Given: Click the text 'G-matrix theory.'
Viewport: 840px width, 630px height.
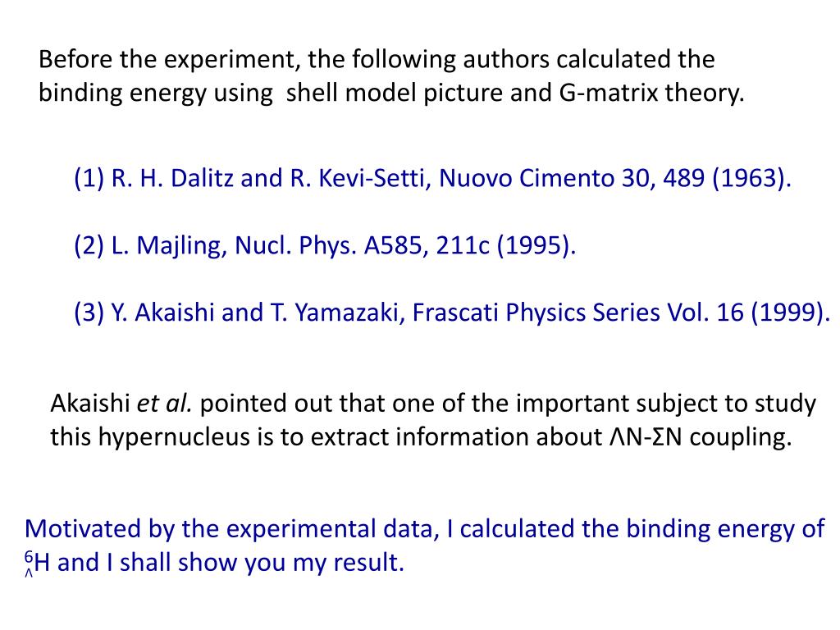Looking at the screenshot, I should (x=652, y=93).
